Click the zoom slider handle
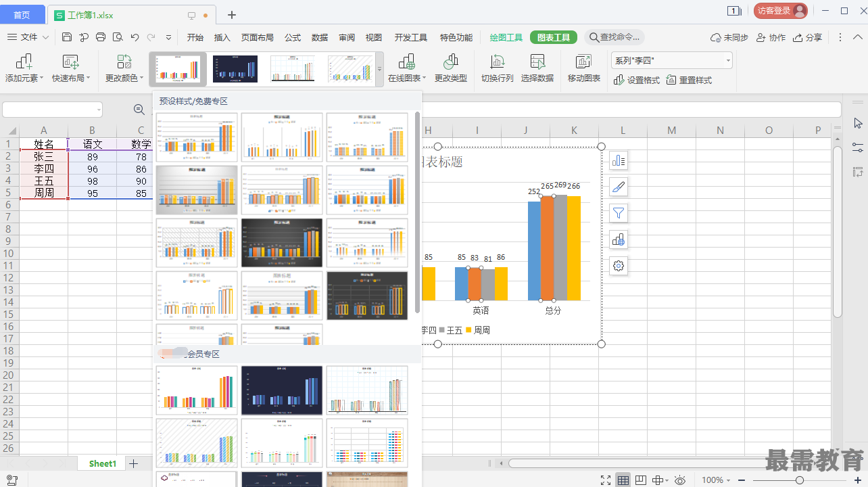The image size is (868, 487). click(x=800, y=480)
